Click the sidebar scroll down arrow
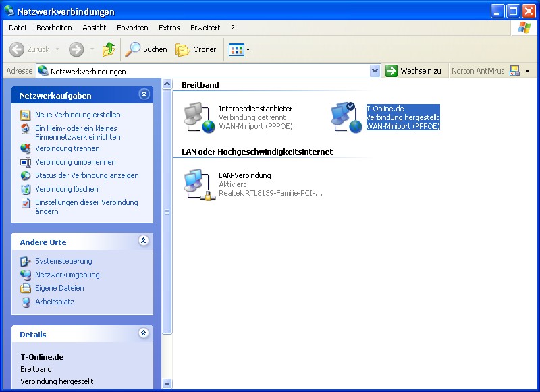Image resolution: width=540 pixels, height=392 pixels. click(x=167, y=383)
